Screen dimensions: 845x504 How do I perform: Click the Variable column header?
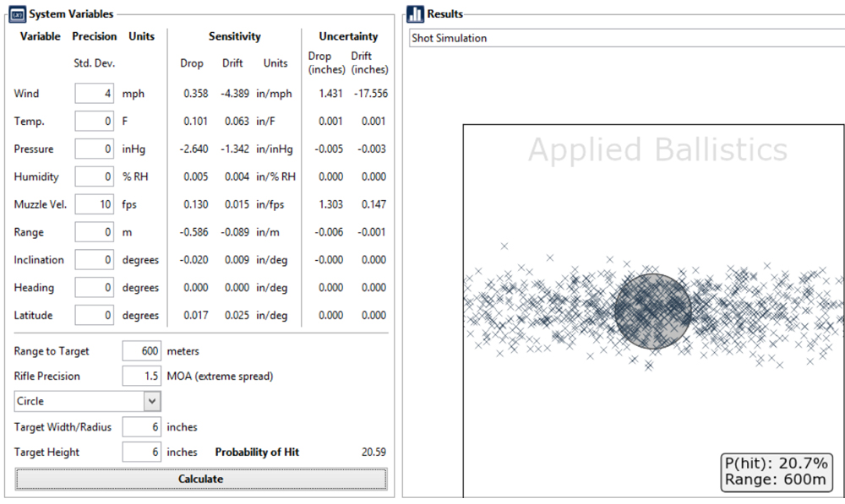[x=41, y=36]
